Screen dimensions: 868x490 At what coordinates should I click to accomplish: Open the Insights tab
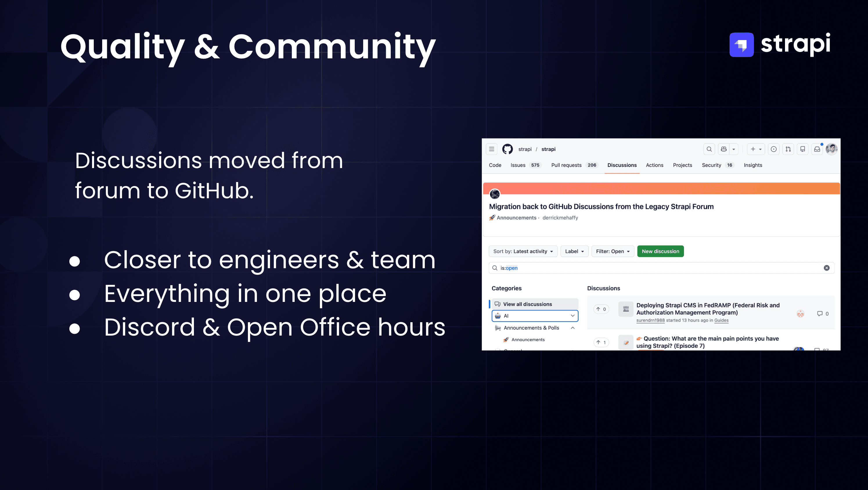753,165
